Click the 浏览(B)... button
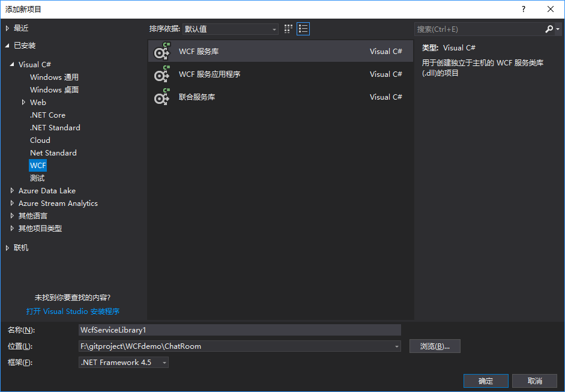The height and width of the screenshot is (392, 565). (x=435, y=346)
